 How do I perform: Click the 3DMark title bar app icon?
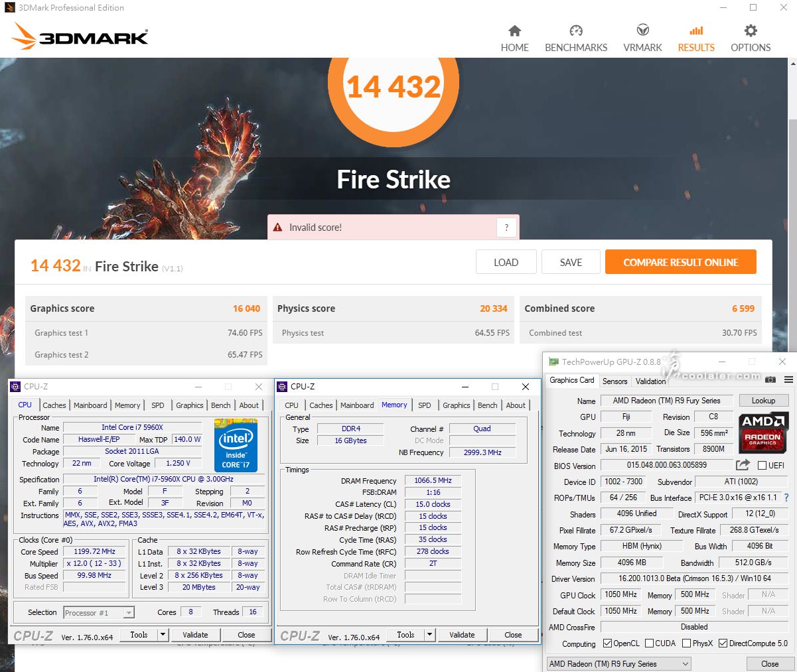pyautogui.click(x=10, y=7)
